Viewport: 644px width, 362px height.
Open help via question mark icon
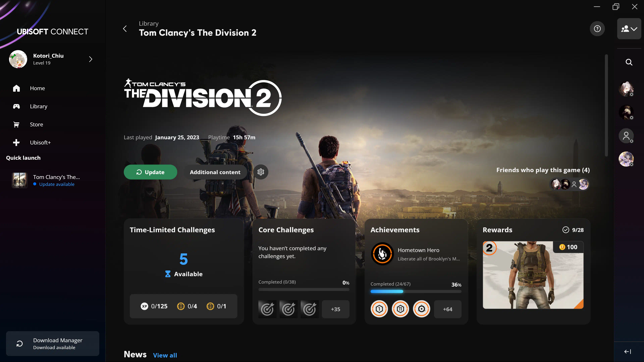597,29
